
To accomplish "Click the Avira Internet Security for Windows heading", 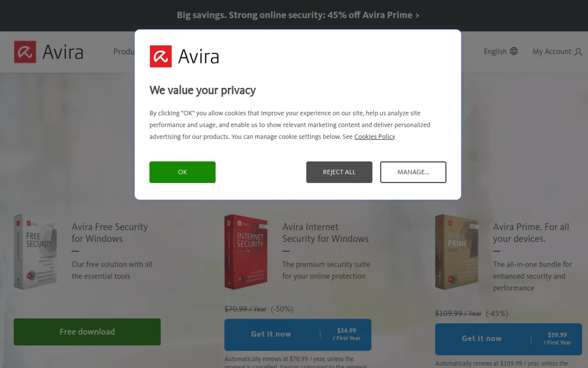I will pyautogui.click(x=325, y=233).
